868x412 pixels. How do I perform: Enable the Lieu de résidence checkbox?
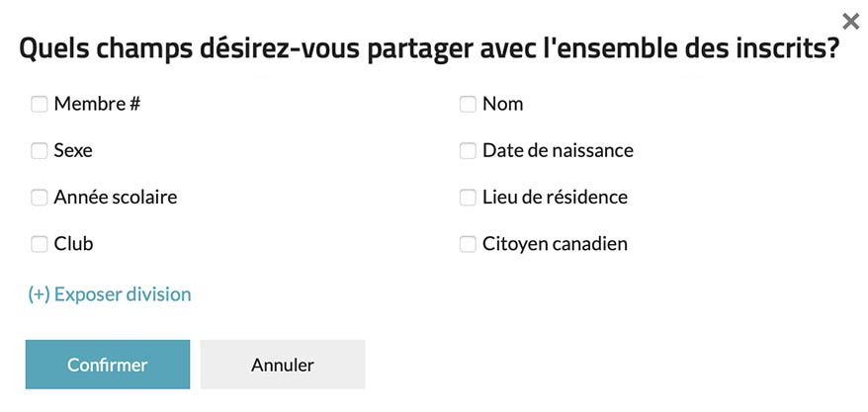tap(468, 198)
